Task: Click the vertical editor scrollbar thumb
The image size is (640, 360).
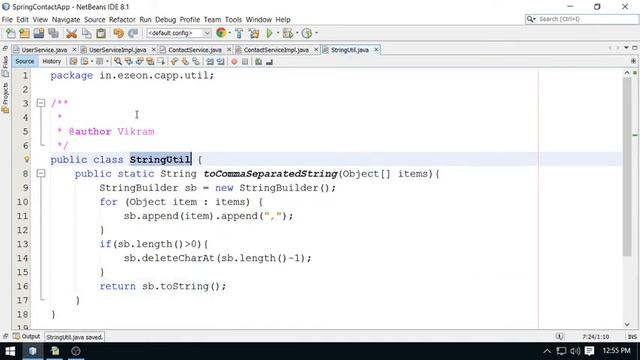Action: 627,167
